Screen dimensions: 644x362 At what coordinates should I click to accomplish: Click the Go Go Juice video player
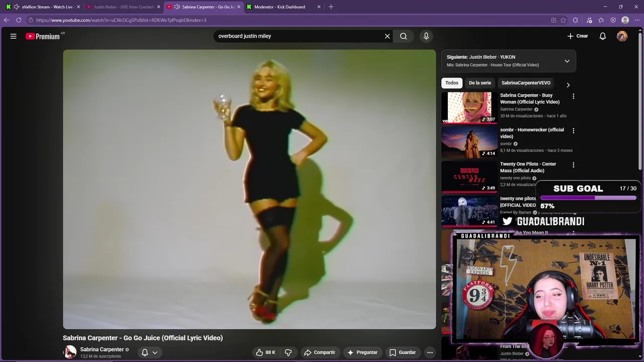pos(249,189)
